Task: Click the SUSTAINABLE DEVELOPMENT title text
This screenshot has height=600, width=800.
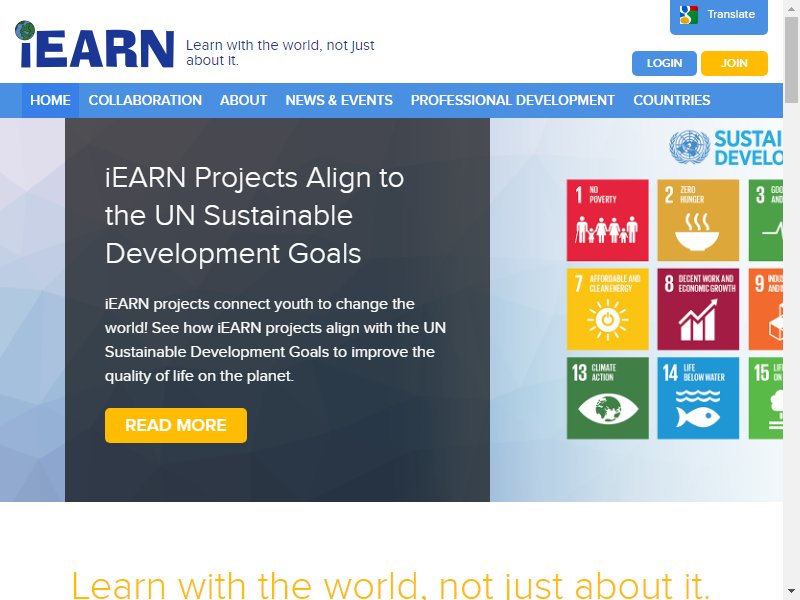Action: pyautogui.click(x=748, y=147)
